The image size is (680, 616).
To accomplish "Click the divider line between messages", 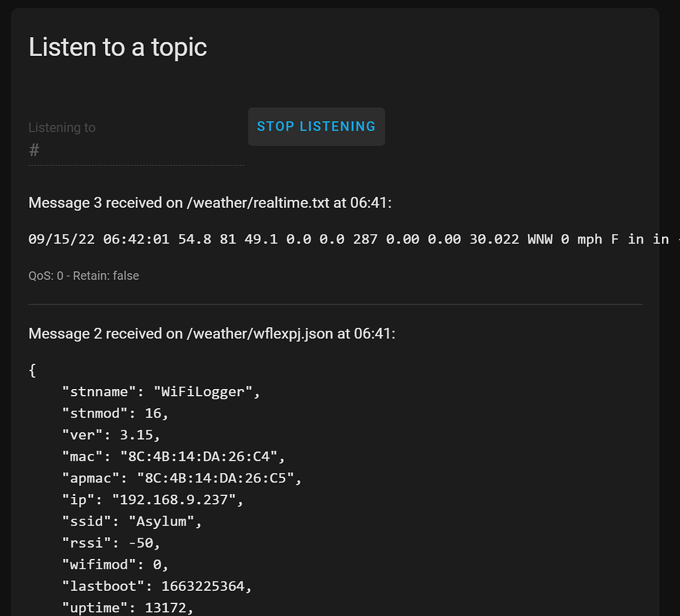I will point(335,304).
